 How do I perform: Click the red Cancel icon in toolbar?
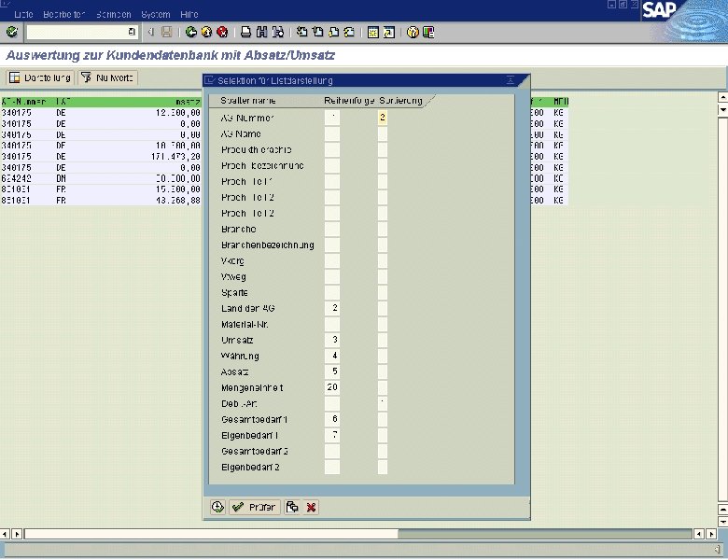coord(222,32)
